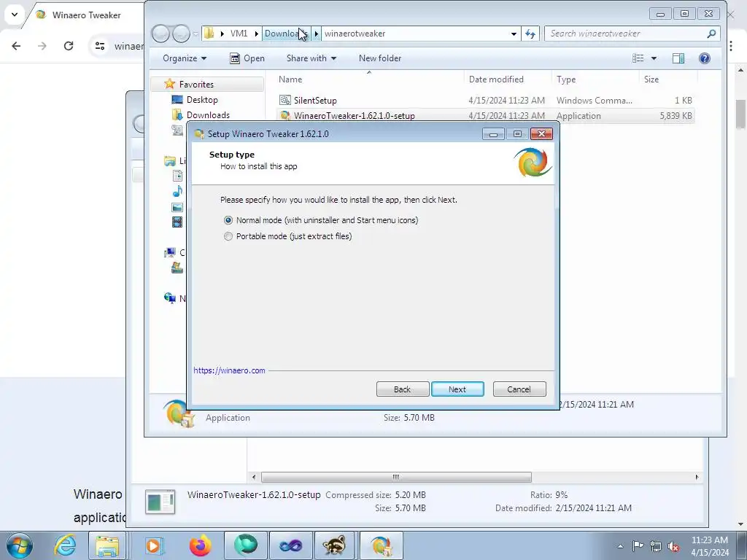The height and width of the screenshot is (560, 747).
Task: Click scroll right arrow in archive window
Action: (x=697, y=477)
